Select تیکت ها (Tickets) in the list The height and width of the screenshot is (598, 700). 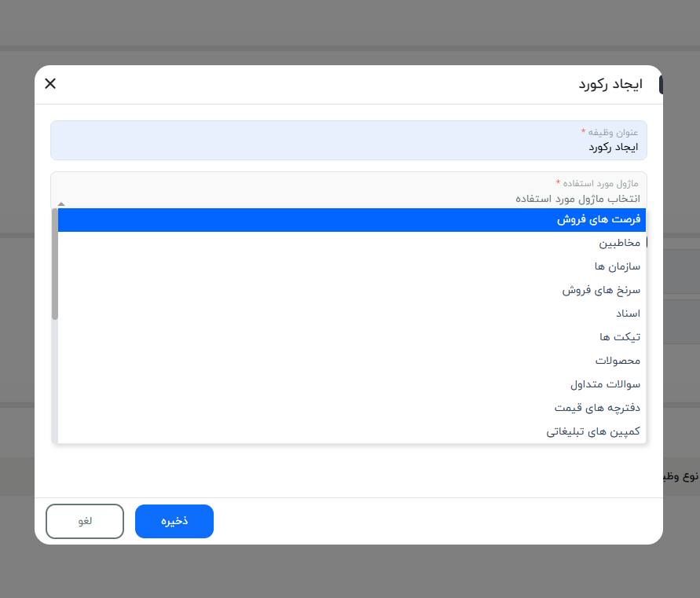tap(350, 336)
